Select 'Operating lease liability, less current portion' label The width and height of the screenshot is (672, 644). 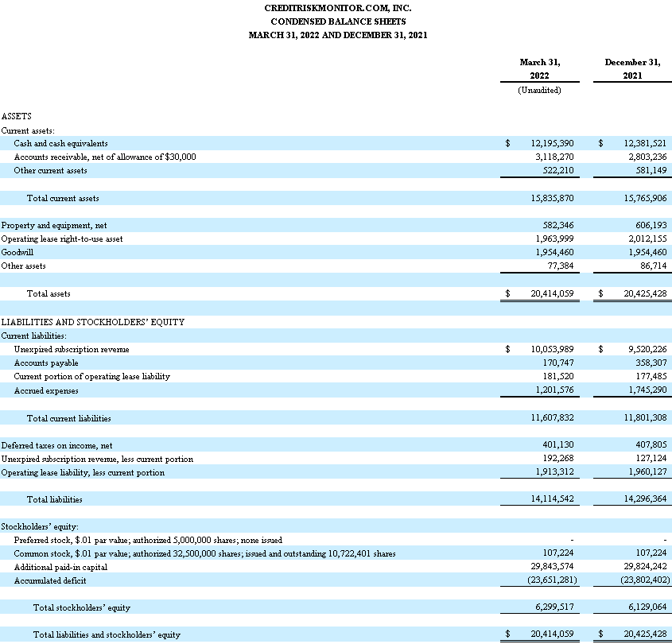[x=83, y=473]
